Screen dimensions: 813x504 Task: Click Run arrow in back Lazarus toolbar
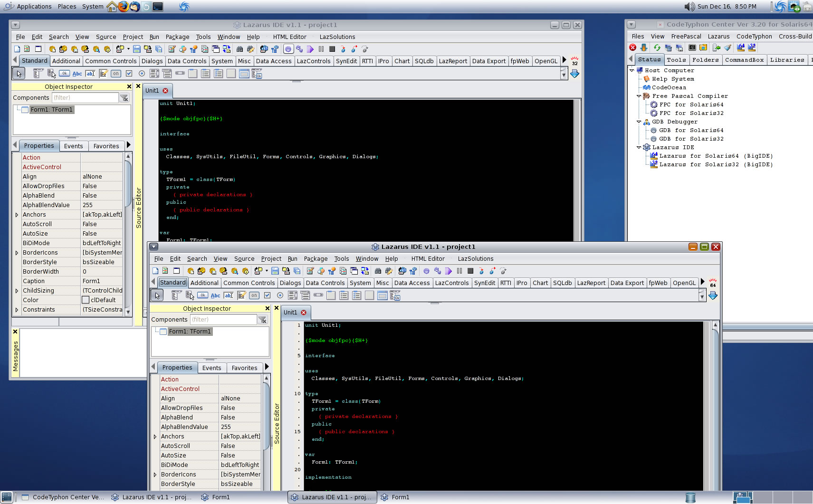click(x=310, y=49)
